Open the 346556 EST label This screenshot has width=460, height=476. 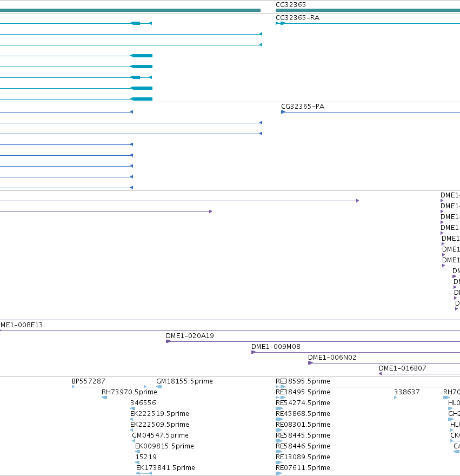click(143, 403)
